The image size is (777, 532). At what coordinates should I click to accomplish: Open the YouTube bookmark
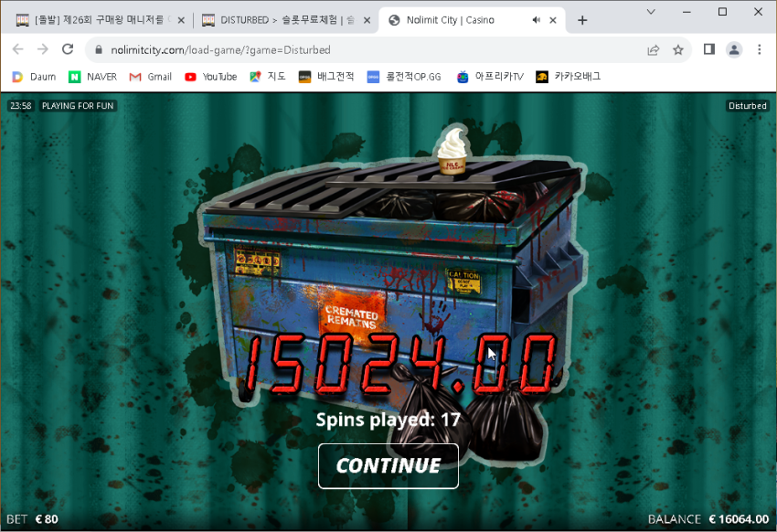210,77
